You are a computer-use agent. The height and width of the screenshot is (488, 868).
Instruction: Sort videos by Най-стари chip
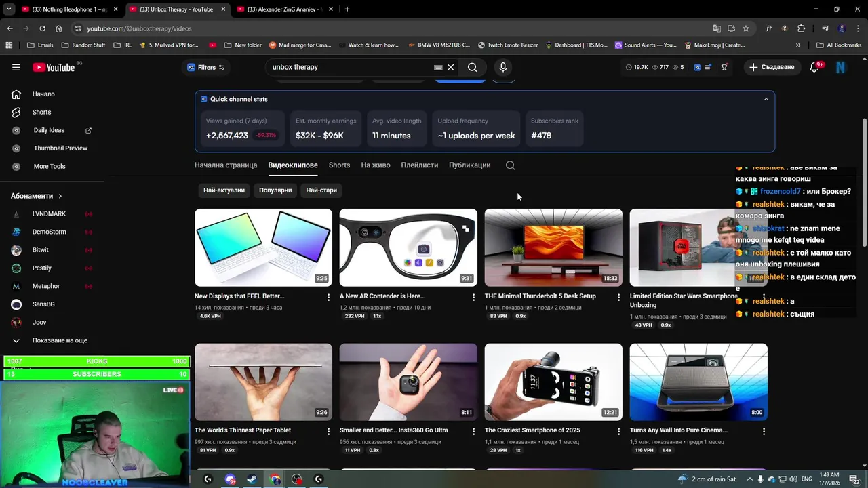(x=321, y=190)
